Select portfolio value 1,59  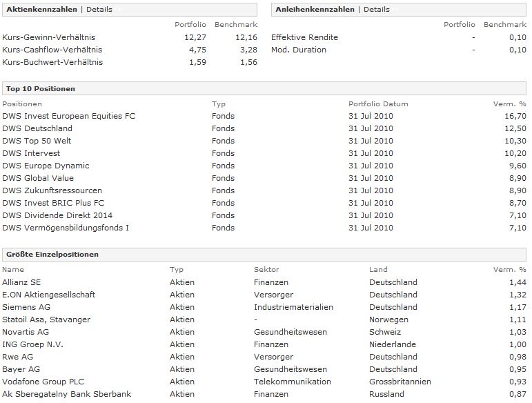tap(197, 62)
